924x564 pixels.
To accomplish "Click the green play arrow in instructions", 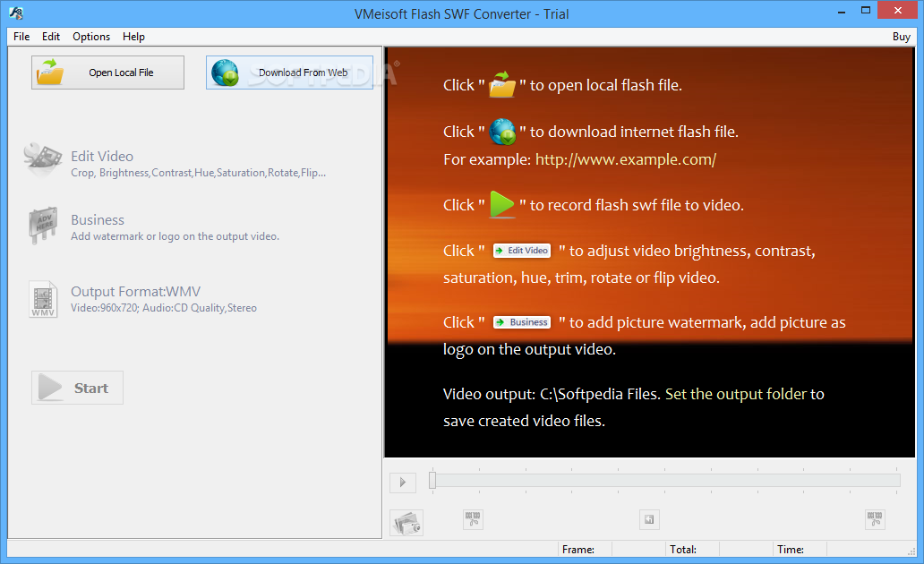I will click(502, 204).
